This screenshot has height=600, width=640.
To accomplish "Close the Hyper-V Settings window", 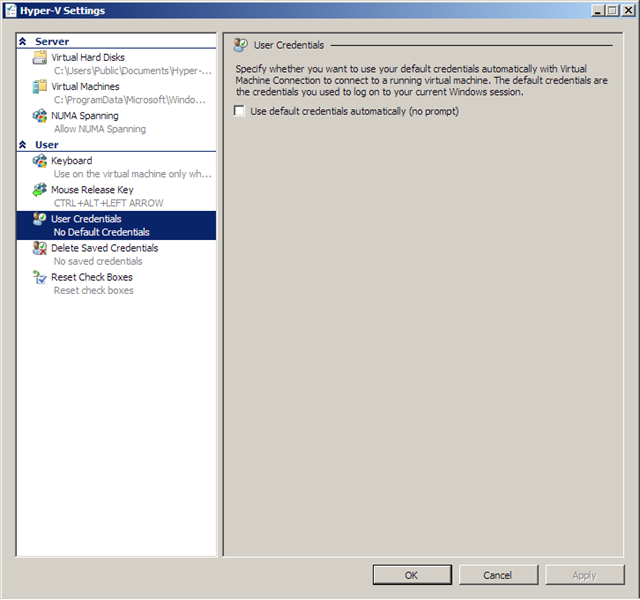I will click(628, 10).
